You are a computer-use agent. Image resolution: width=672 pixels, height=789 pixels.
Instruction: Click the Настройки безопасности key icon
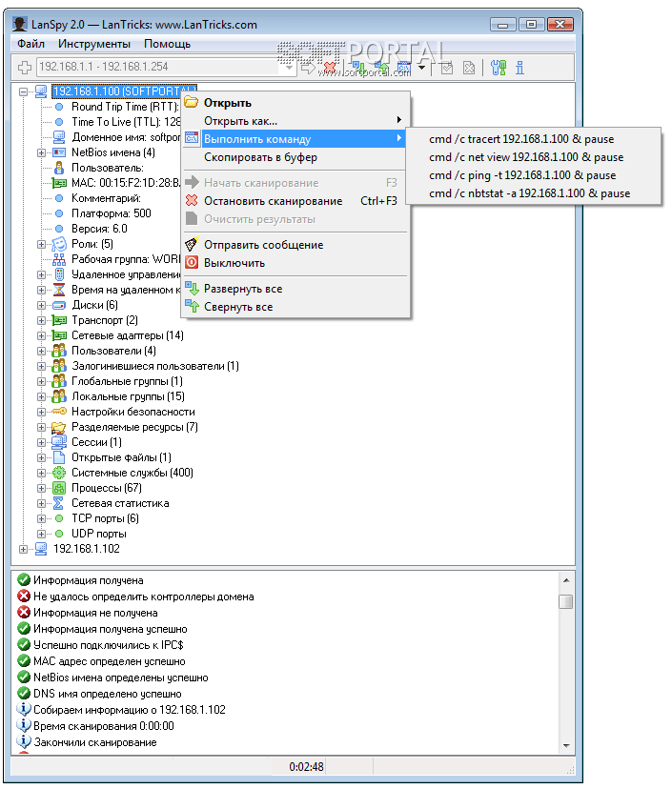59,412
